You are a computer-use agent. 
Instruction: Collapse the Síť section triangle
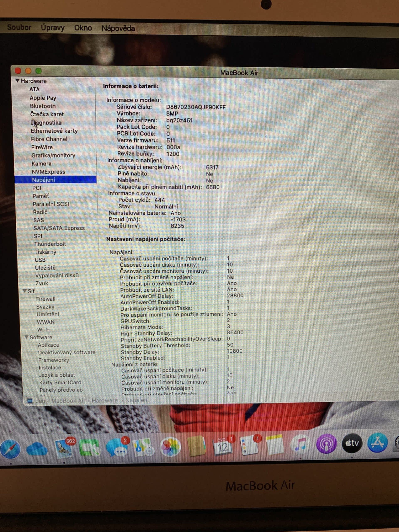[25, 291]
